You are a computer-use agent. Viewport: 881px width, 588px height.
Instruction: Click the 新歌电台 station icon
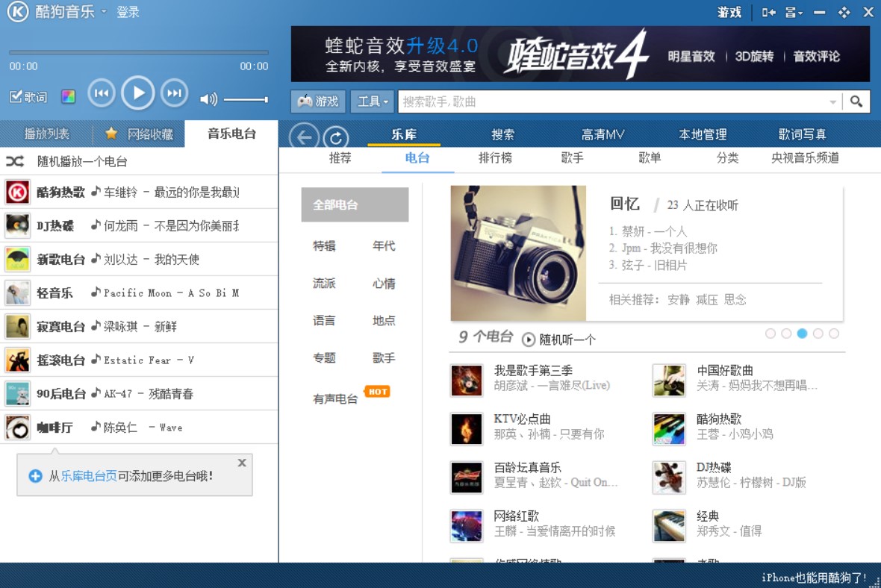point(17,259)
